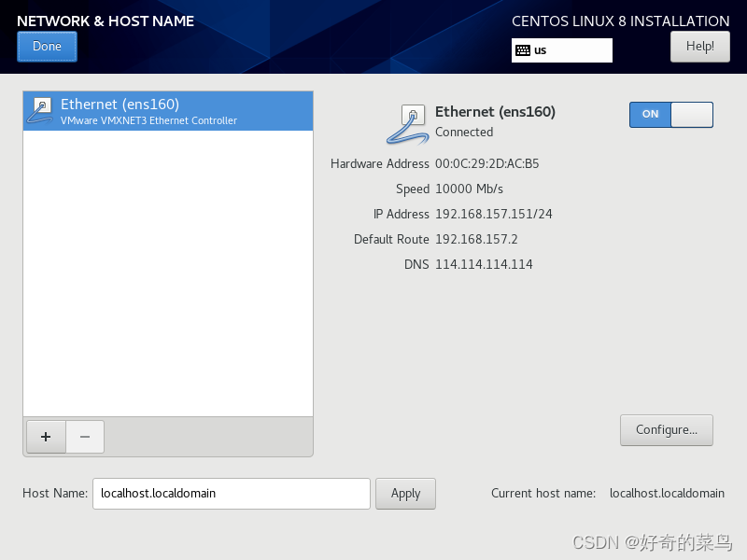Apply the new host name
The height and width of the screenshot is (560, 747).
click(405, 493)
